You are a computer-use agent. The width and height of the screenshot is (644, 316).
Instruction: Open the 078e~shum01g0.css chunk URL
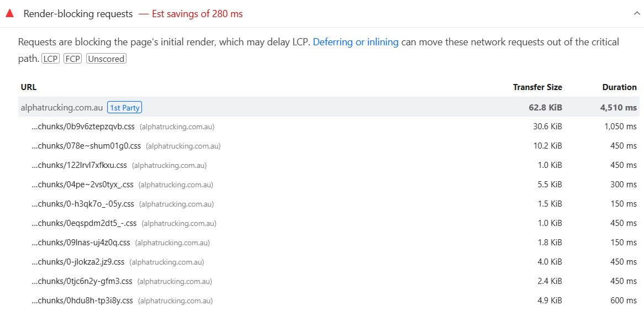86,146
